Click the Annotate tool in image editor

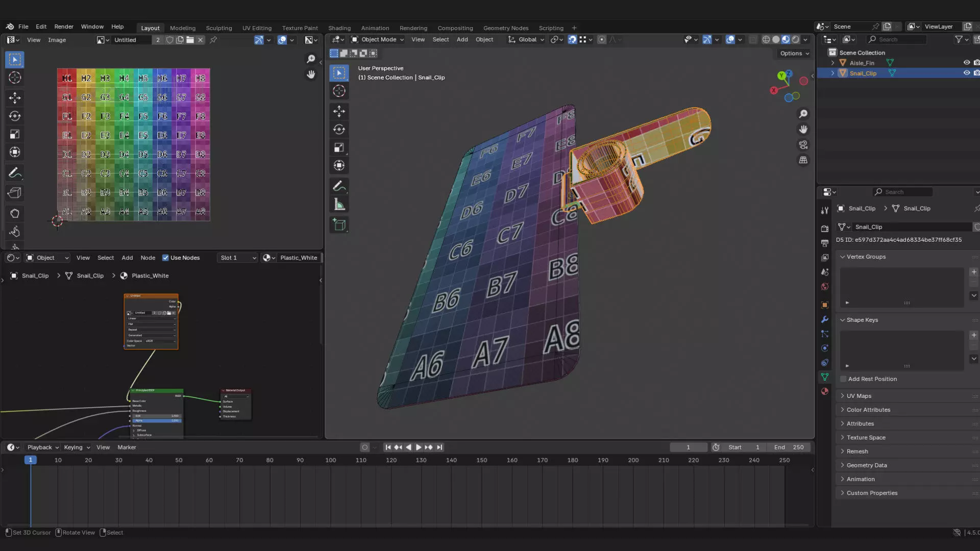click(15, 173)
